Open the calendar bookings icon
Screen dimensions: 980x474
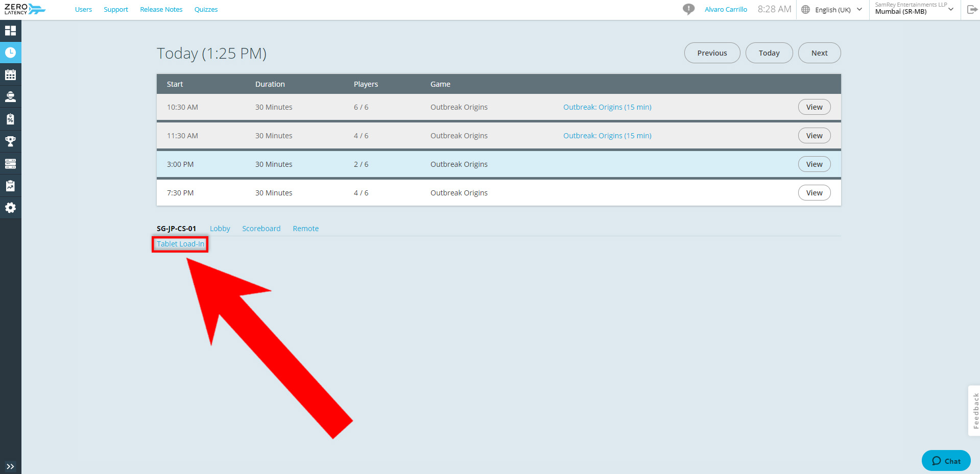coord(10,74)
